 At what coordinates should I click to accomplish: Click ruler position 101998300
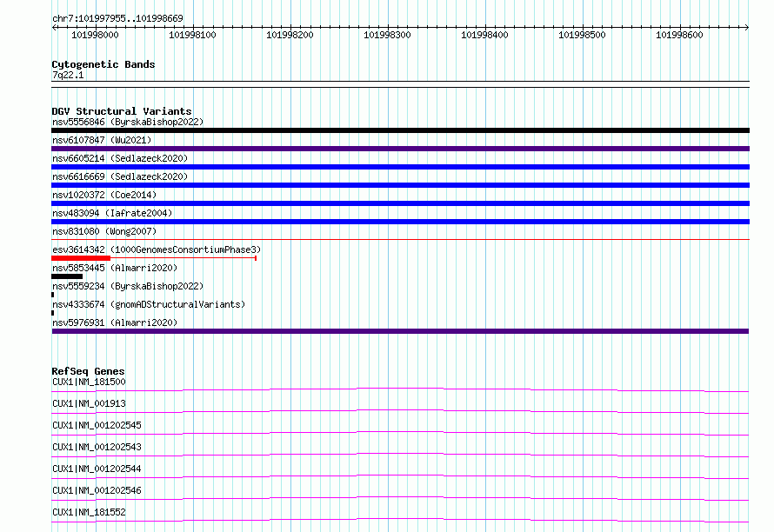[x=387, y=35]
